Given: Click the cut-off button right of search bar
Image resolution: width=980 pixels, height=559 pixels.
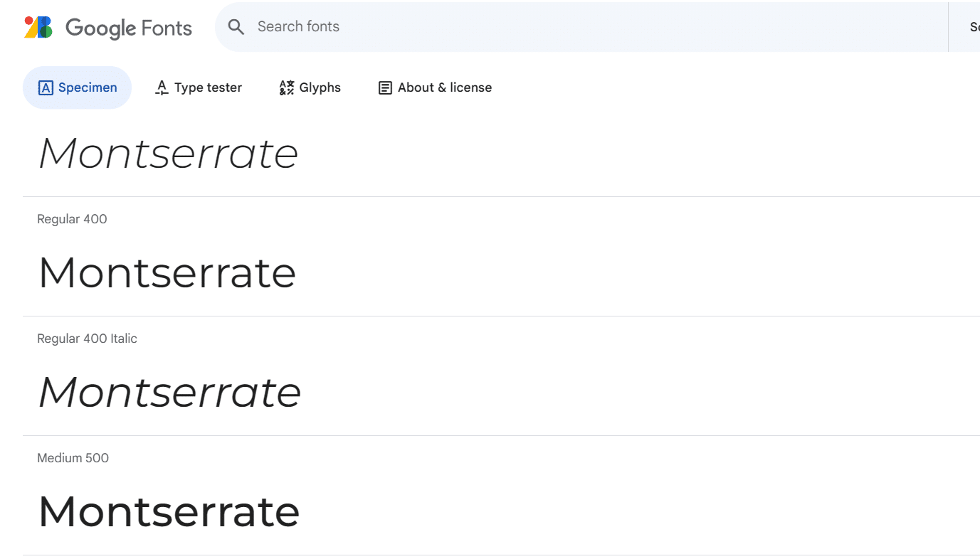Looking at the screenshot, I should [x=974, y=27].
